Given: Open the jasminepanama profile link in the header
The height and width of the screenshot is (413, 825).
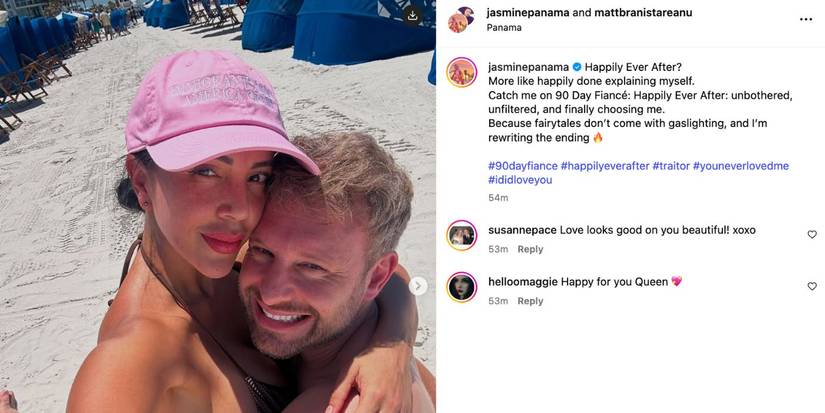Looking at the screenshot, I should [x=528, y=13].
